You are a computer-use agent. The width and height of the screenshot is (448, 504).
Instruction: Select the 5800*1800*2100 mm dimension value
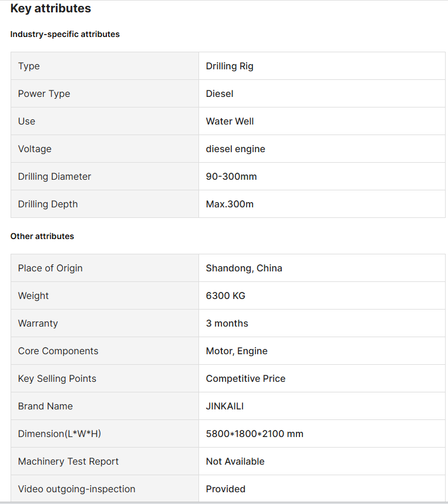(x=254, y=434)
